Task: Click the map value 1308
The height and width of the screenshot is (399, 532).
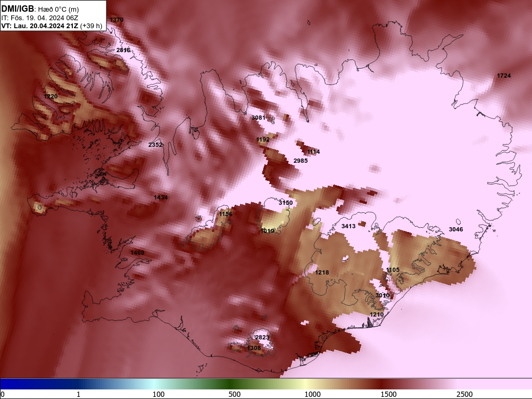Action: tap(254, 348)
